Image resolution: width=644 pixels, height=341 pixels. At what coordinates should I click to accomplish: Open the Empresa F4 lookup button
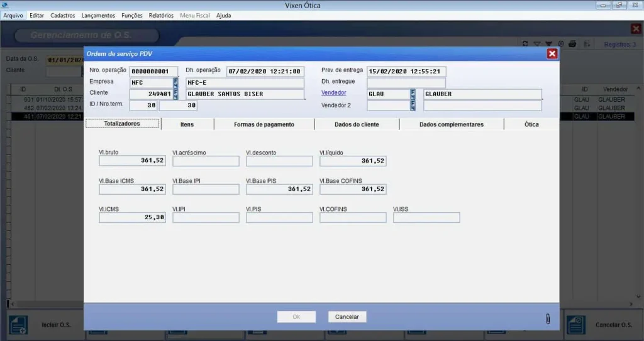(x=175, y=82)
